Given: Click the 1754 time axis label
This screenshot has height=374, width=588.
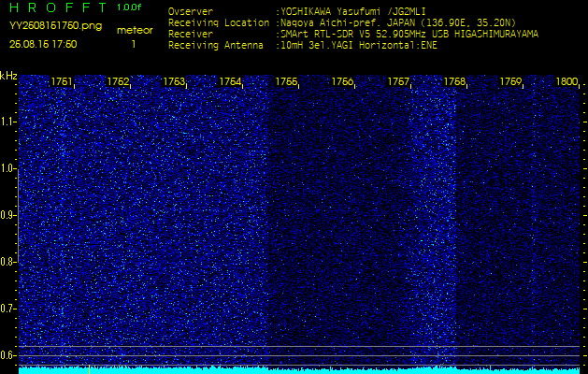Looking at the screenshot, I should click(230, 81).
